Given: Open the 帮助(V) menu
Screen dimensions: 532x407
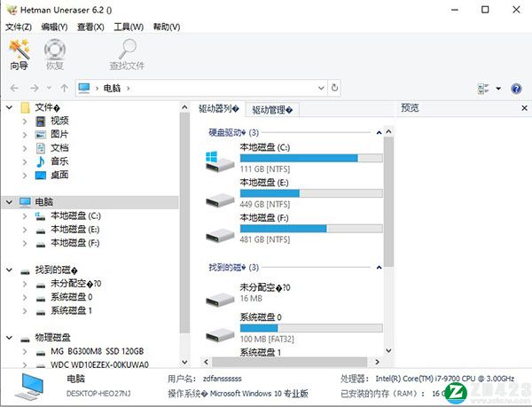Looking at the screenshot, I should [167, 27].
